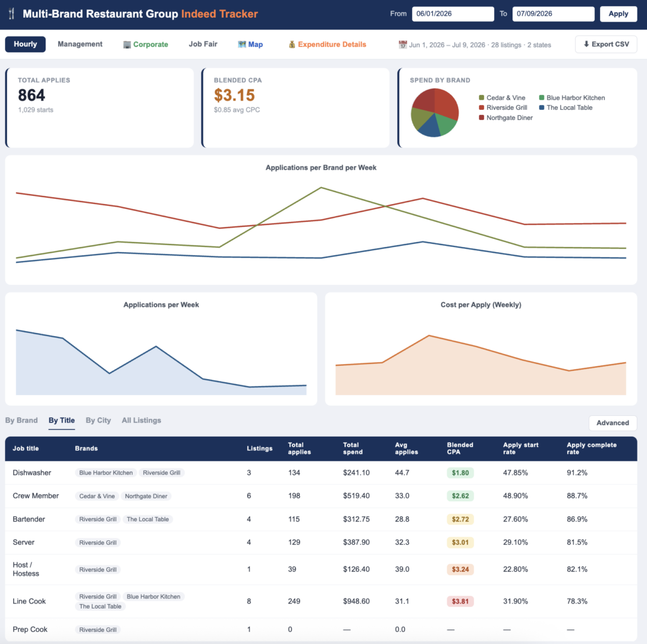Sort by the Avg applies column header
This screenshot has width=647, height=644.
click(x=406, y=448)
